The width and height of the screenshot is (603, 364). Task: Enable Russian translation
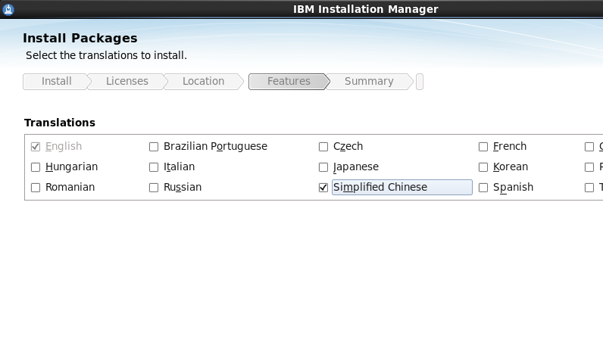tap(154, 187)
